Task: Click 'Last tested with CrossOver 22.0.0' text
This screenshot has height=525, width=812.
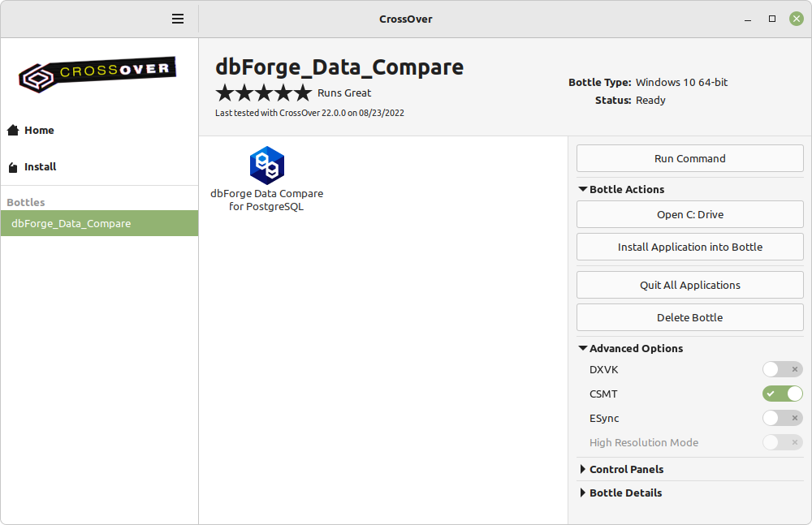Action: [309, 113]
